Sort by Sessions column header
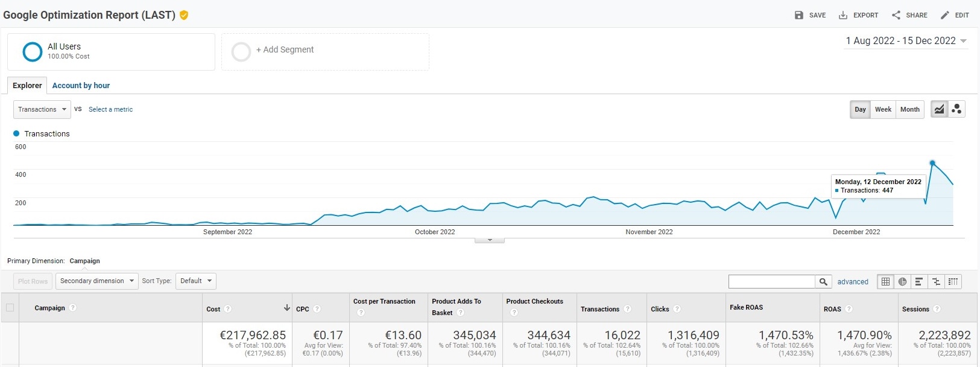Viewport: 980px width, 367px height. click(915, 309)
